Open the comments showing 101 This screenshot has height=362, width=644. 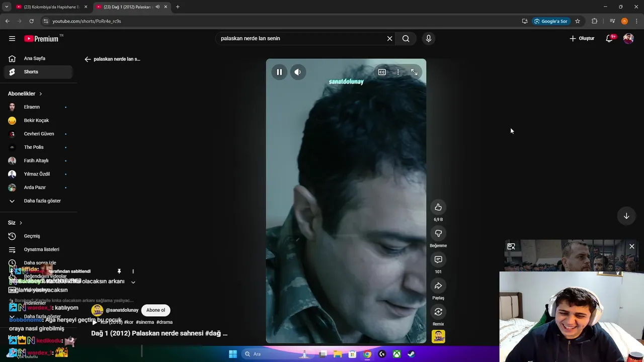click(x=438, y=259)
